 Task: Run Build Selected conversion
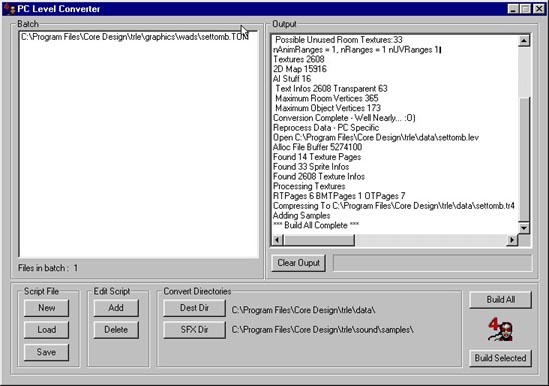point(500,358)
